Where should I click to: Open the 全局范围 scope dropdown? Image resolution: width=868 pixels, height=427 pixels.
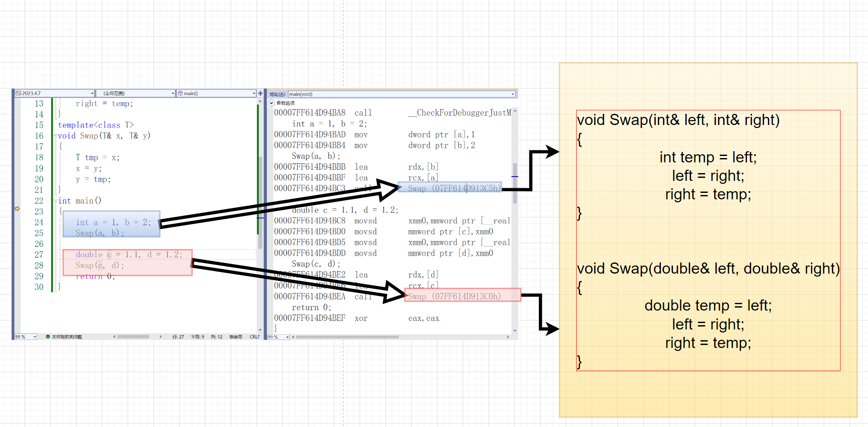[x=135, y=93]
